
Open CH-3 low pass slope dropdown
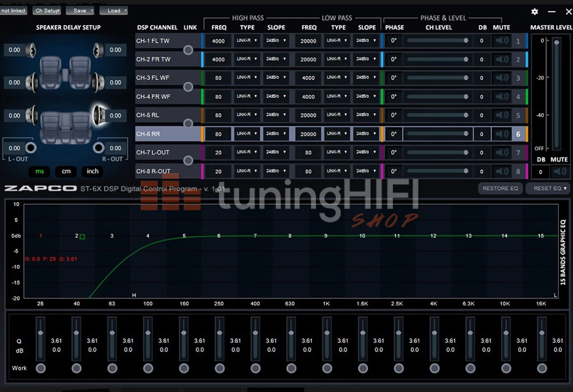(366, 78)
